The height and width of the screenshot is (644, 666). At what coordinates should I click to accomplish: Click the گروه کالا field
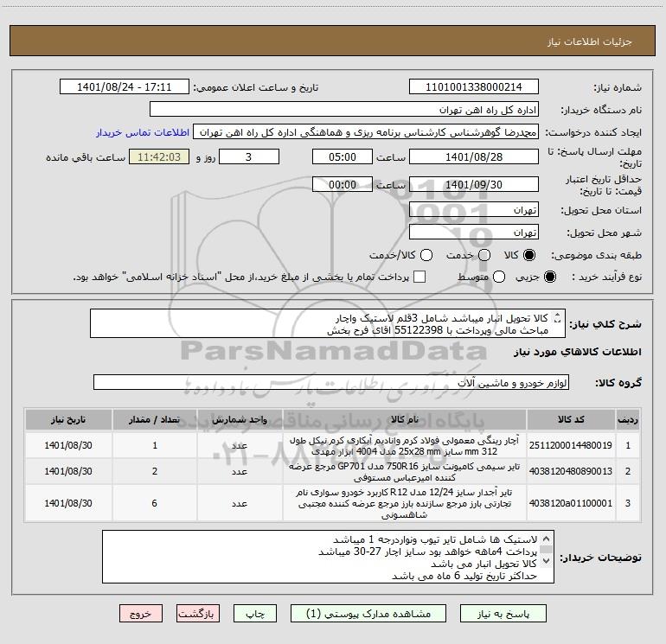[331, 382]
